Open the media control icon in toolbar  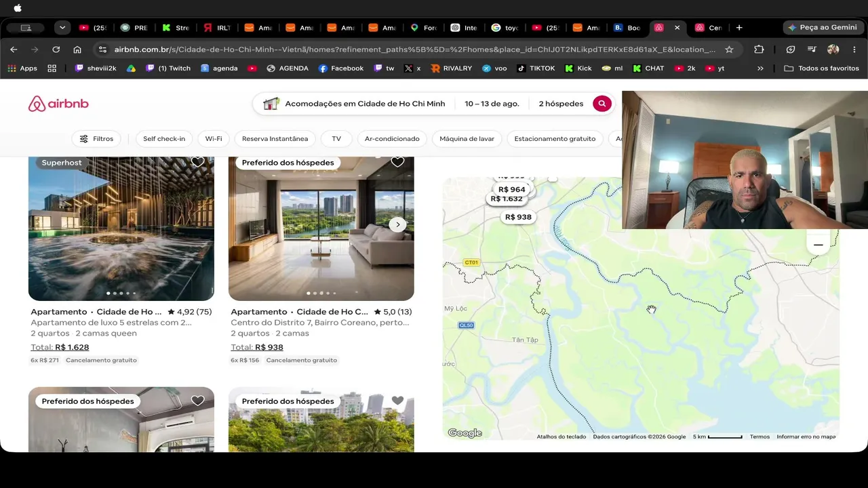point(812,49)
